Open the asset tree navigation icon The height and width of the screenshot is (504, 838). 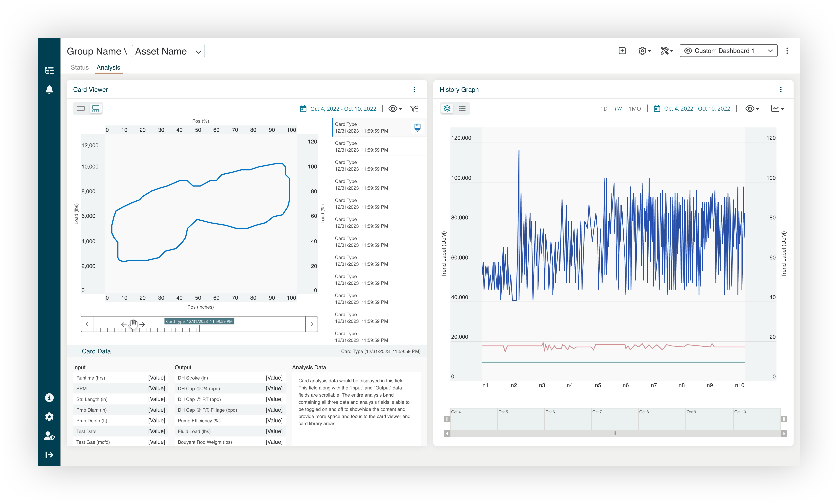(x=49, y=71)
